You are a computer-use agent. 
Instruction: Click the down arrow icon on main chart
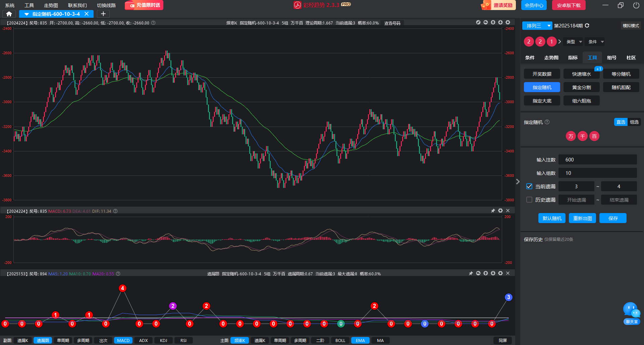pos(500,22)
